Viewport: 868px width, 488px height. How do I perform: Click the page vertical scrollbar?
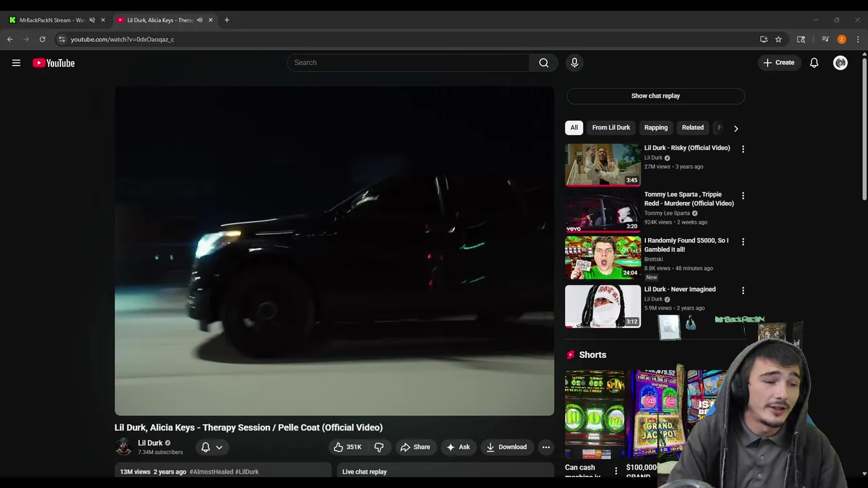pyautogui.click(x=864, y=129)
